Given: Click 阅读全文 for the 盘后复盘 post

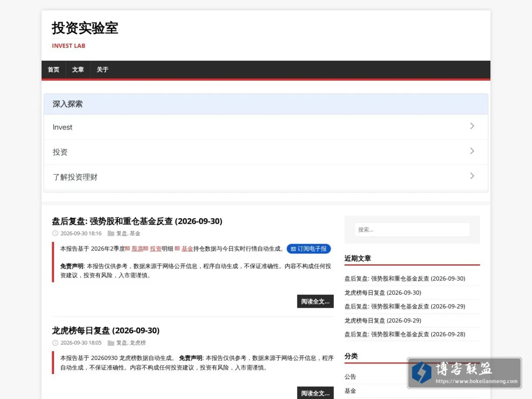Looking at the screenshot, I should (315, 301).
